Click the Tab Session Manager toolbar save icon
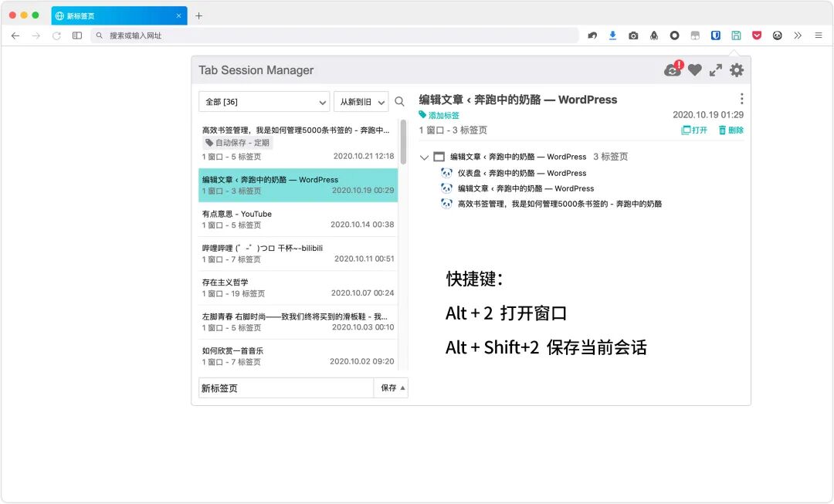This screenshot has width=834, height=504. tap(736, 36)
